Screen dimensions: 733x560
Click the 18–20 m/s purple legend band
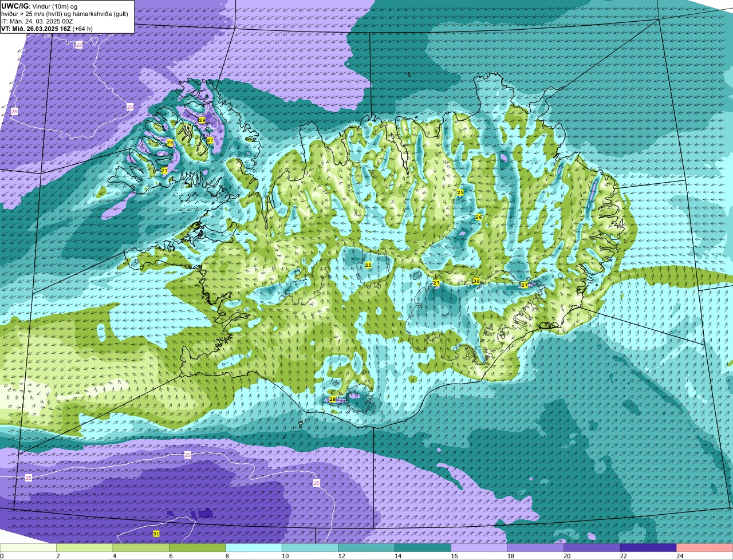tap(535, 547)
